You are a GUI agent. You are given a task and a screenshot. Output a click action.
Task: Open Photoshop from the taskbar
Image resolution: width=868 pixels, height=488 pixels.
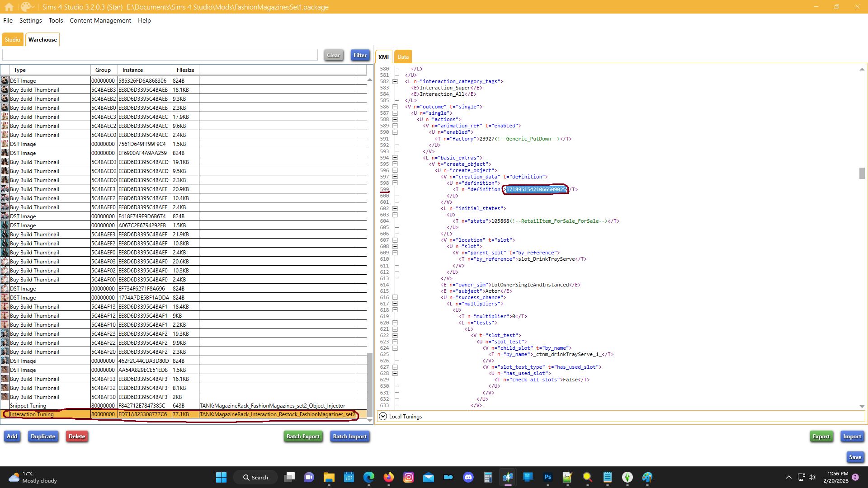pyautogui.click(x=547, y=477)
